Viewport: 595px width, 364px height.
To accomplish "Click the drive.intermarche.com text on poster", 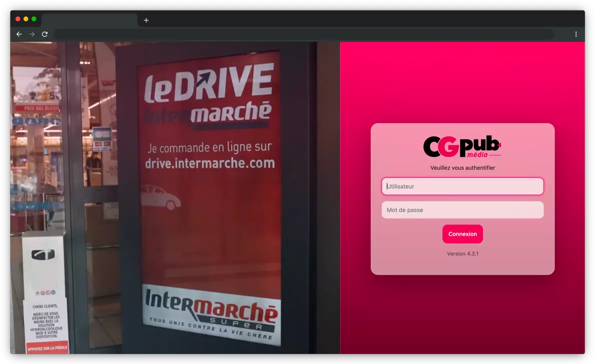I will point(209,163).
